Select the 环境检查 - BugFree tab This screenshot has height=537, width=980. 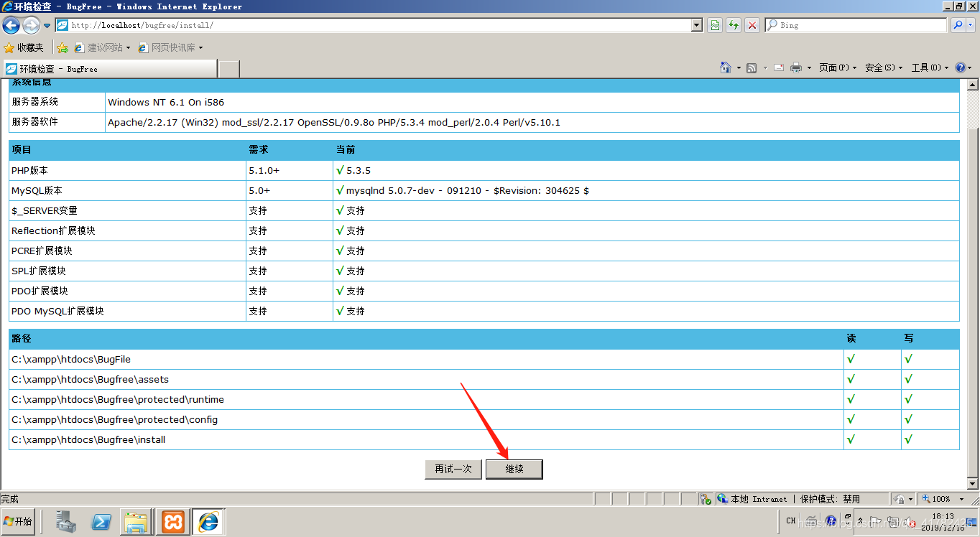click(x=109, y=69)
